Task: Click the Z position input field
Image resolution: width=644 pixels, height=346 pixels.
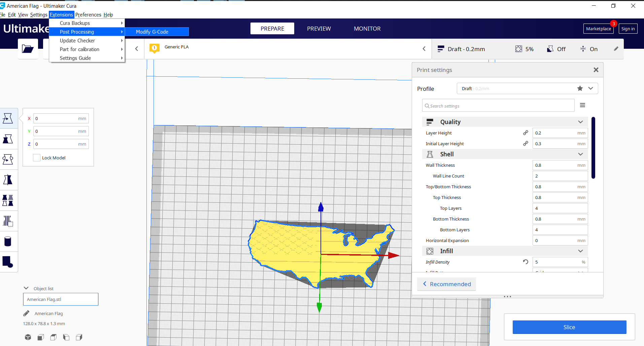Action: (61, 144)
